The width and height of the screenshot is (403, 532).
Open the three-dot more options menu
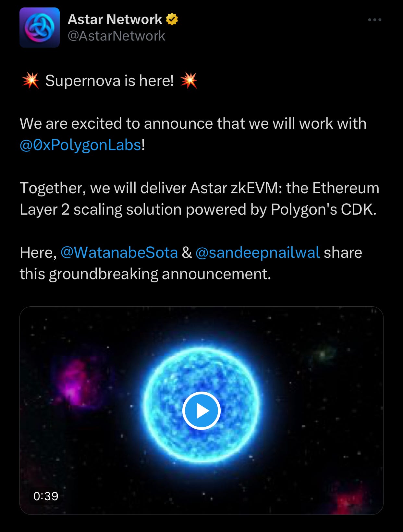(374, 20)
